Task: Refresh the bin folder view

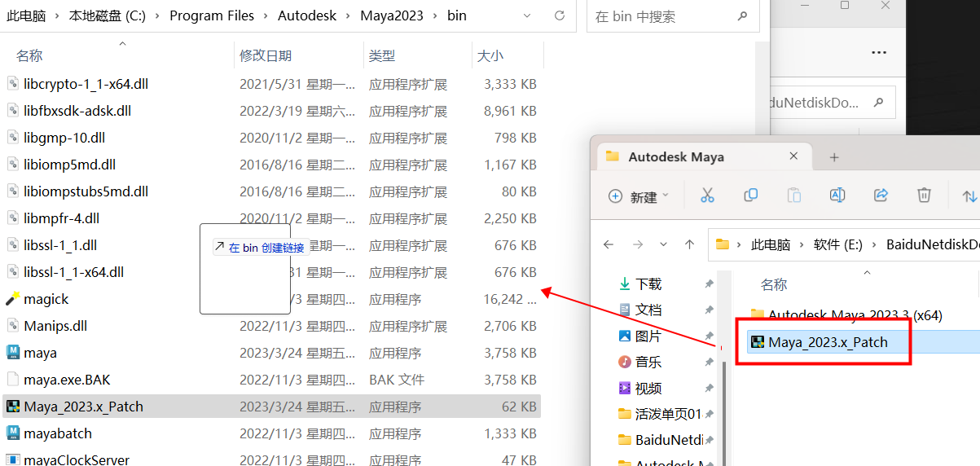Action: [x=559, y=15]
